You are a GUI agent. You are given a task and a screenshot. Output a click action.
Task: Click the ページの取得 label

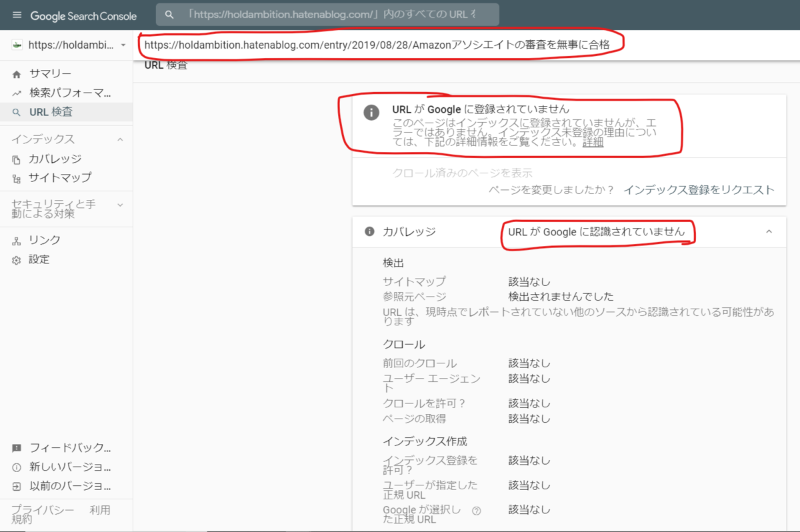tap(415, 419)
